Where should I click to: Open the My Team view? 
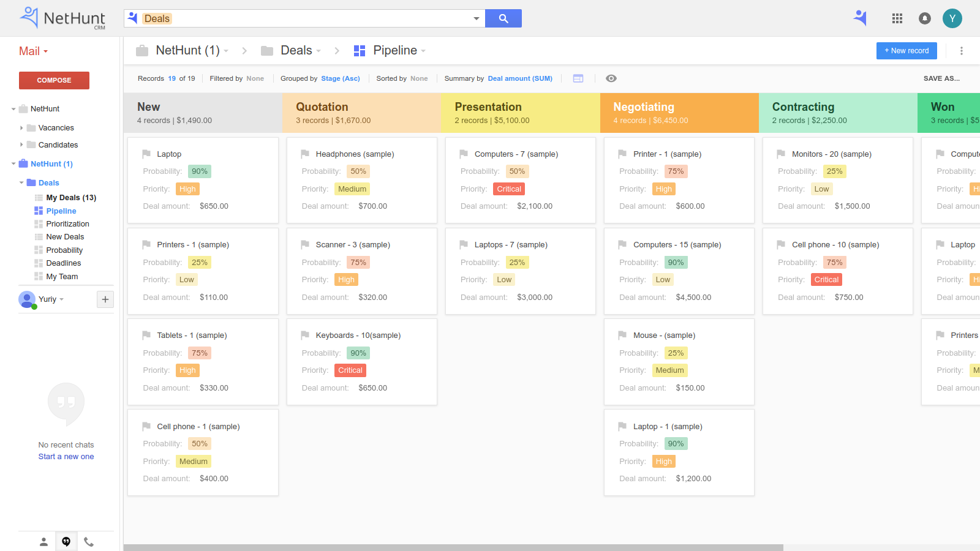[62, 277]
